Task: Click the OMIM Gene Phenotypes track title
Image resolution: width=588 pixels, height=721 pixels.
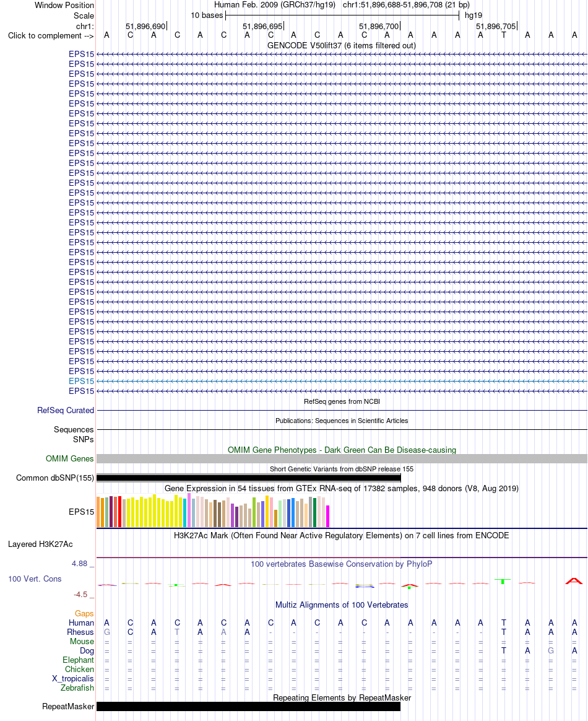Action: coord(342,450)
